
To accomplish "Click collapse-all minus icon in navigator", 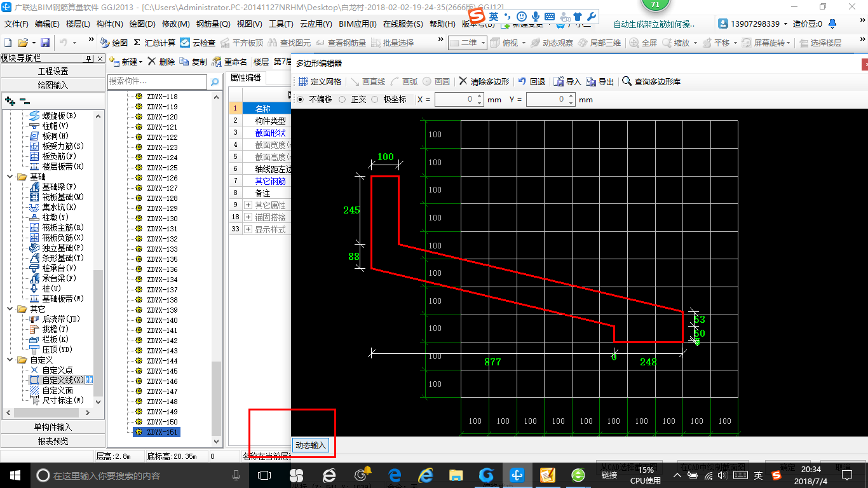I will point(24,100).
